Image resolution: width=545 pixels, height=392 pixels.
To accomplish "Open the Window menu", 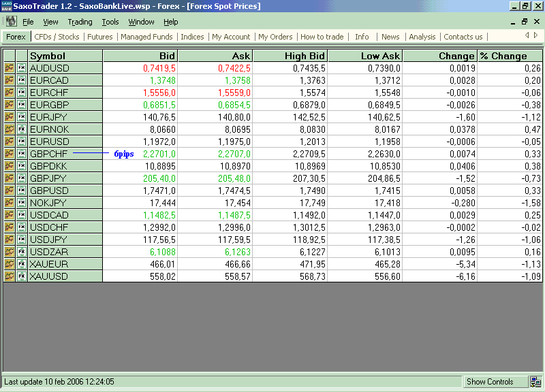I will point(141,22).
